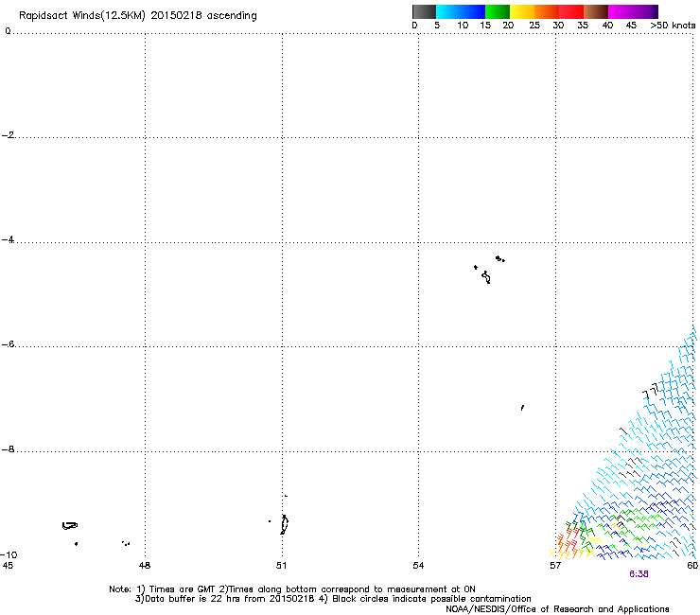Click the green 15-20 knots legend color
The image size is (700, 615).
pyautogui.click(x=498, y=11)
